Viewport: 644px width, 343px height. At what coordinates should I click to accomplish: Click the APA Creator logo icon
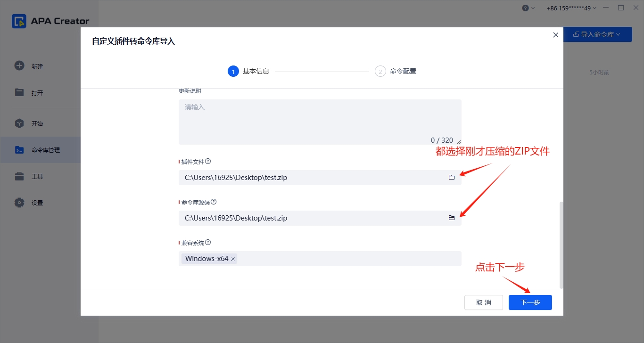[19, 21]
